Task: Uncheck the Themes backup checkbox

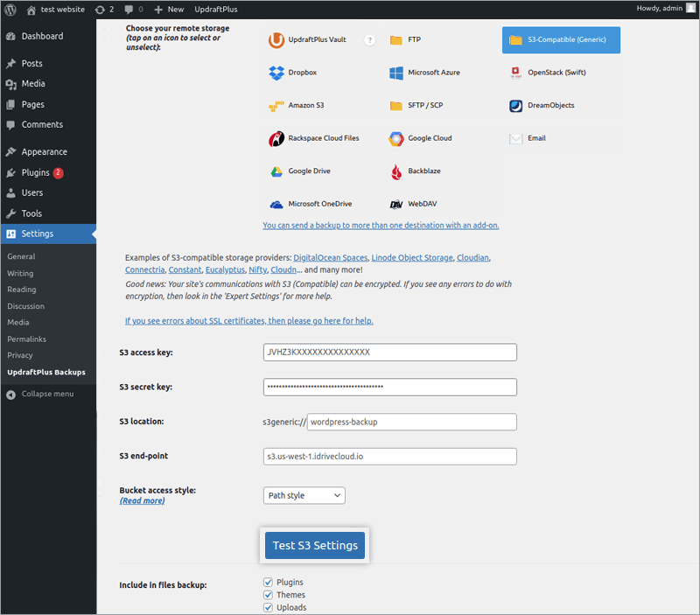Action: [x=268, y=595]
